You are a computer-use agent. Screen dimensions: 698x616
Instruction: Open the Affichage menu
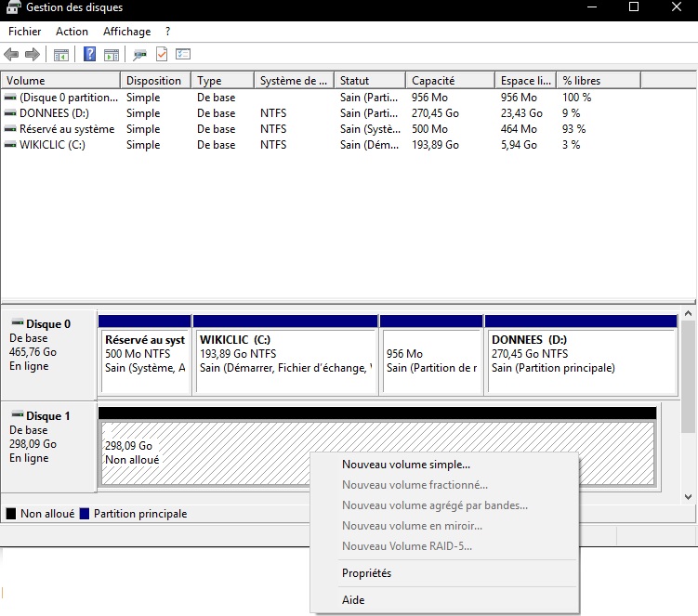coord(127,32)
